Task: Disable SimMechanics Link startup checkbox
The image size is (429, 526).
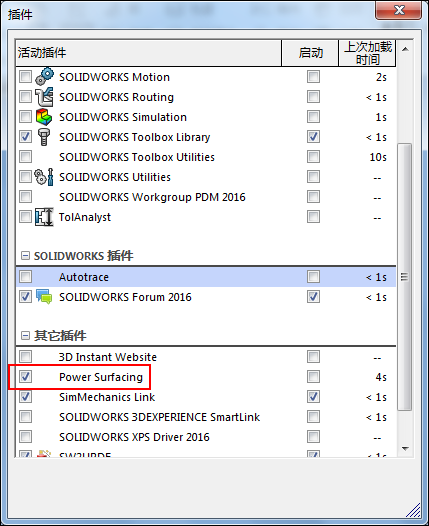Action: tap(313, 397)
